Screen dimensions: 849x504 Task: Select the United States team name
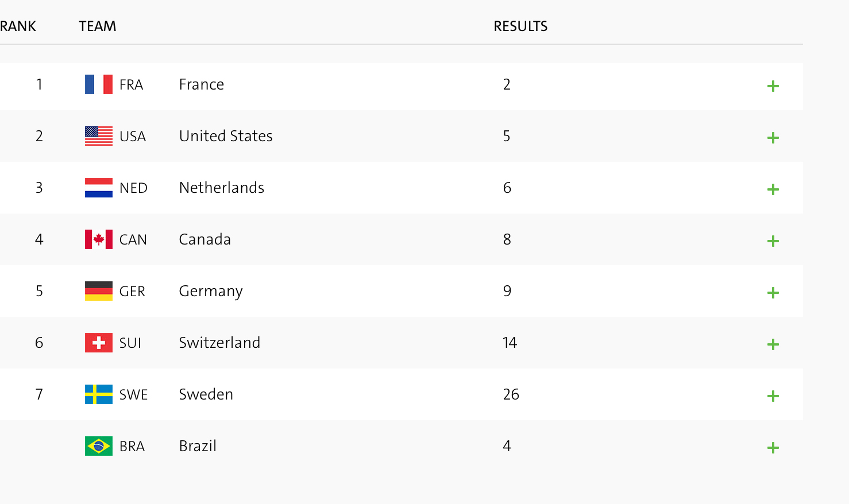226,136
